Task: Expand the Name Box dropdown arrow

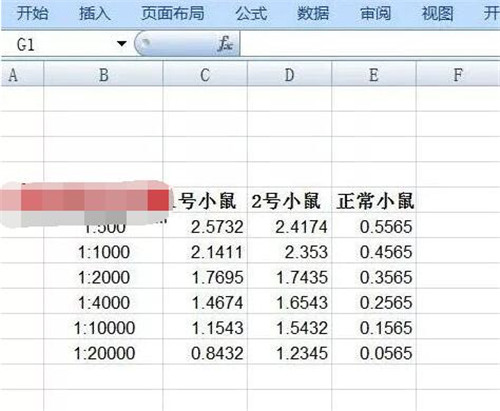Action: click(x=122, y=44)
